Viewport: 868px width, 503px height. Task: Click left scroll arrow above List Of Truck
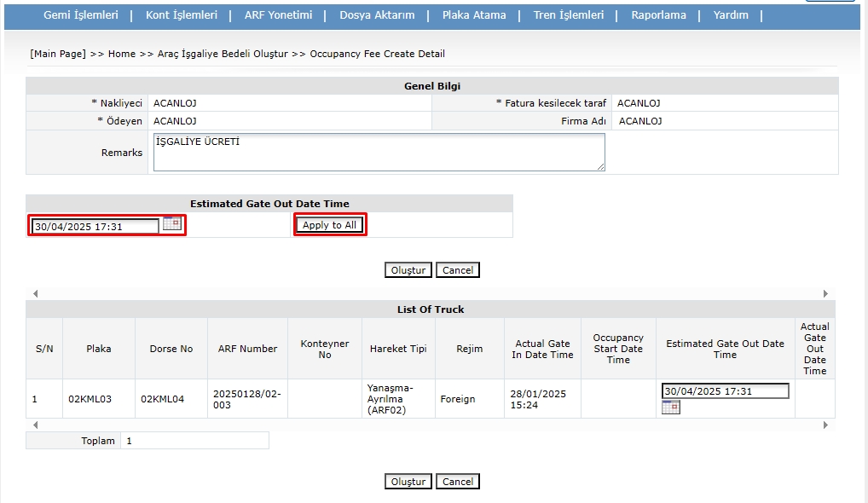point(35,293)
